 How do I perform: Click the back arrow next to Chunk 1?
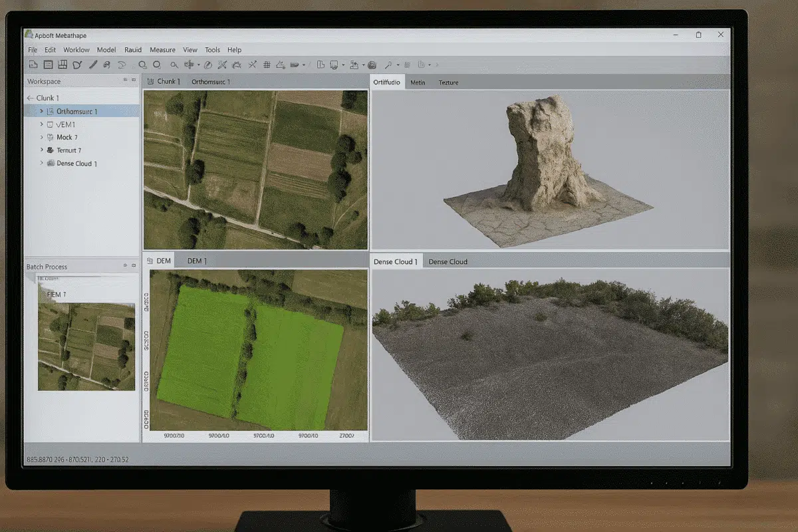[31, 98]
